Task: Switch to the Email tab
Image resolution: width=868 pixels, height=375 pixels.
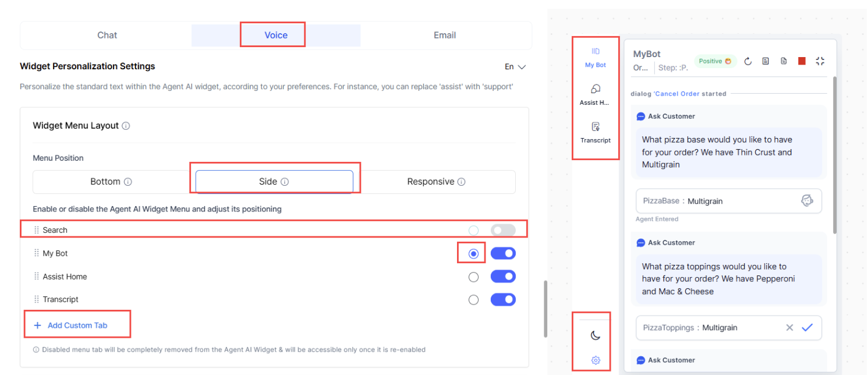Action: tap(445, 35)
